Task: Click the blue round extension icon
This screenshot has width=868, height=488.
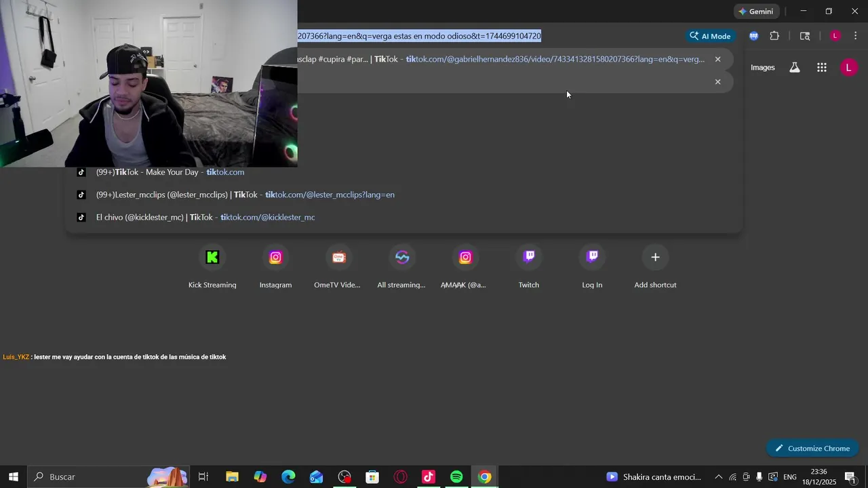Action: click(753, 36)
